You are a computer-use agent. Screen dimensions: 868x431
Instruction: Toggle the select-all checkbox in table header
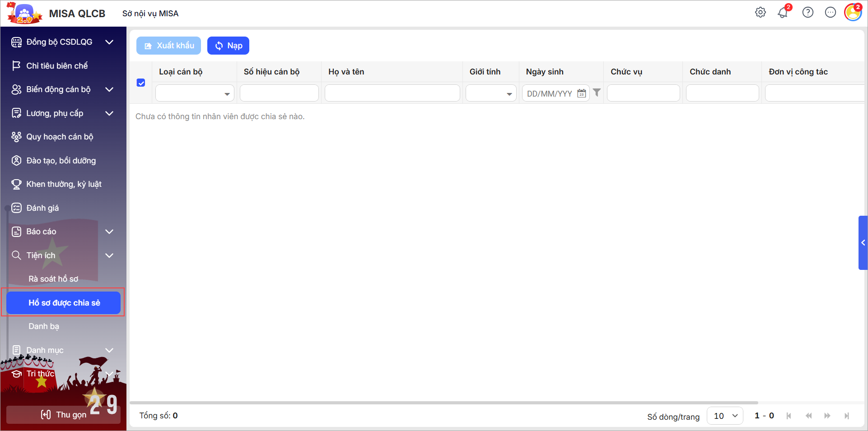point(141,83)
